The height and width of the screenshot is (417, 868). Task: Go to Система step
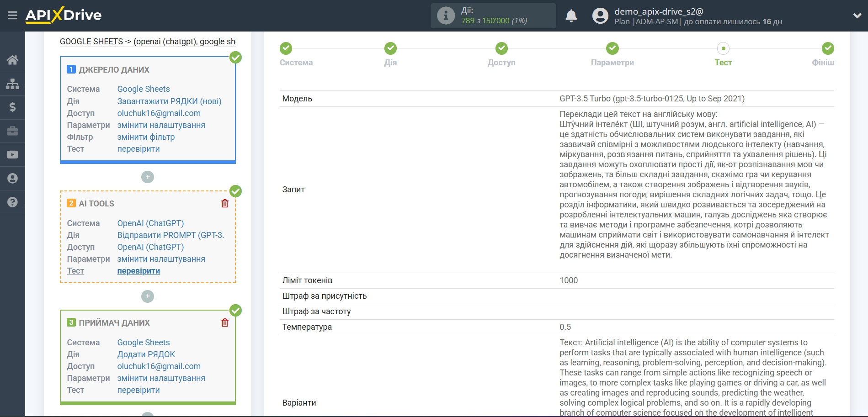point(286,48)
